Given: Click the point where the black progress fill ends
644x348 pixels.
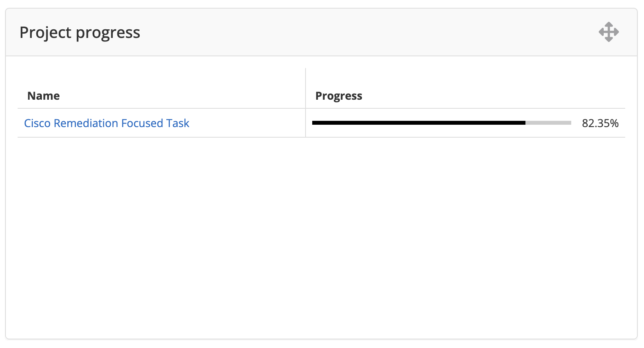Looking at the screenshot, I should (x=525, y=123).
